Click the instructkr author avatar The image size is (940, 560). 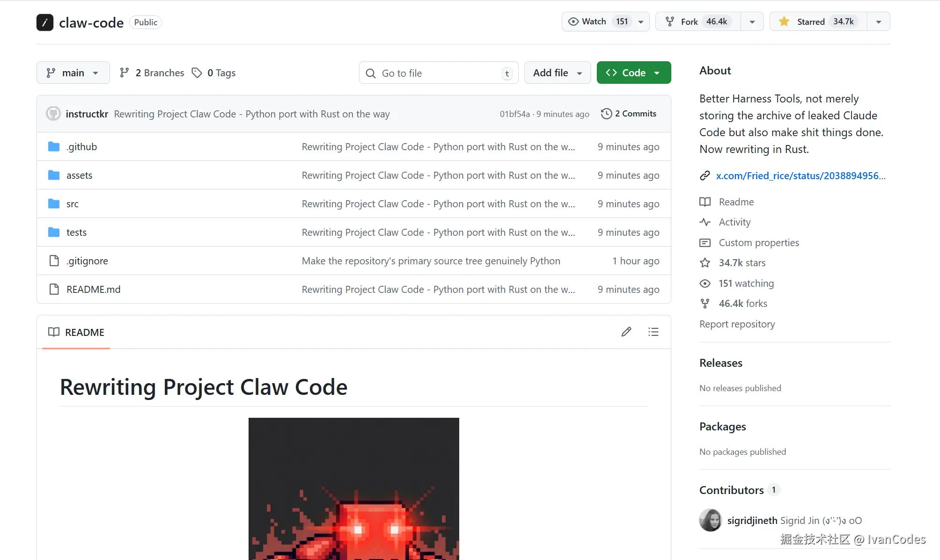(x=53, y=114)
